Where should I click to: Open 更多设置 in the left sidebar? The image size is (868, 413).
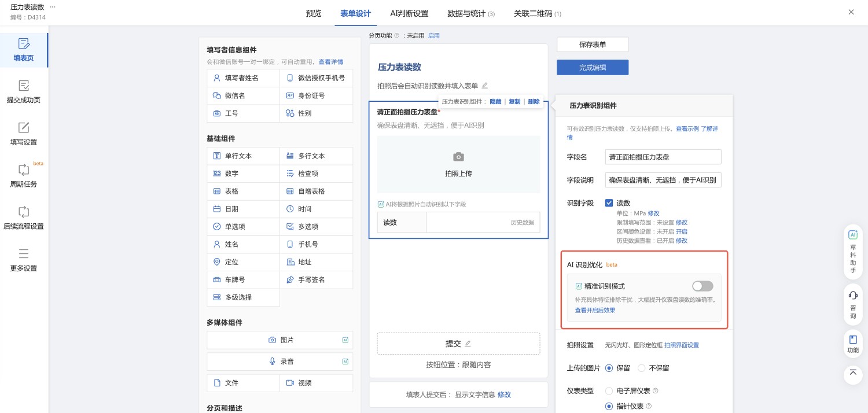[x=23, y=260]
